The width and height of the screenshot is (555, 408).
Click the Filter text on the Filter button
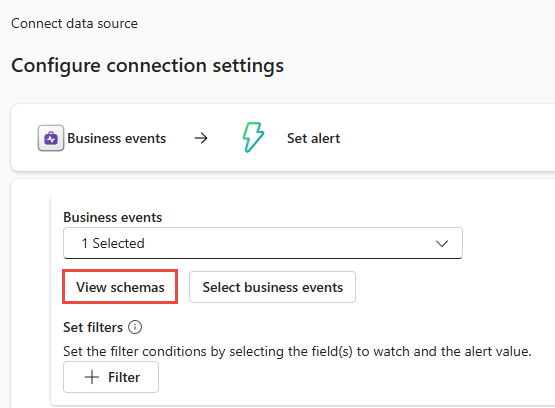(124, 377)
